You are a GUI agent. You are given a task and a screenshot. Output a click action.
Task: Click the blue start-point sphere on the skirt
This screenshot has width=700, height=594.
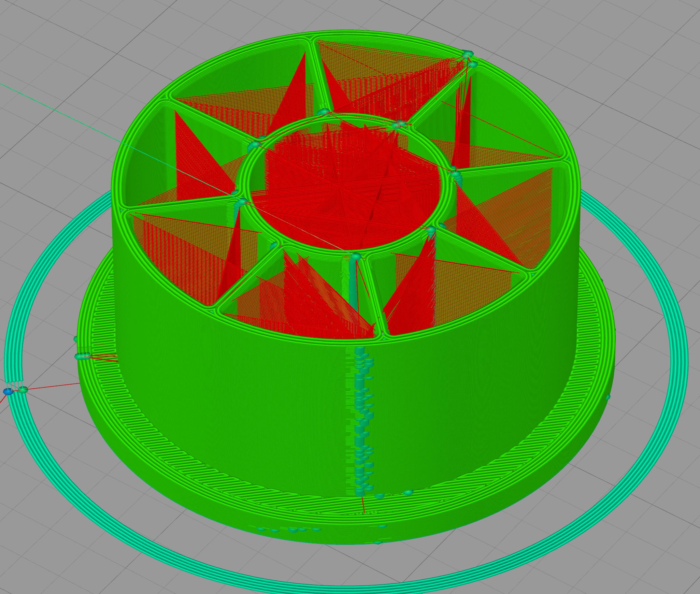8,392
